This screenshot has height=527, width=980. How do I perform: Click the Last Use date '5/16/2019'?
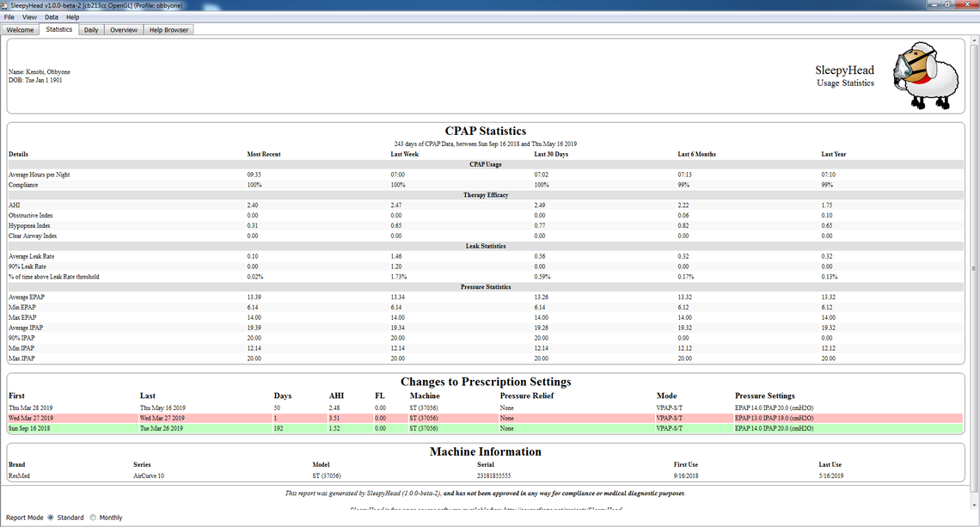pyautogui.click(x=831, y=475)
